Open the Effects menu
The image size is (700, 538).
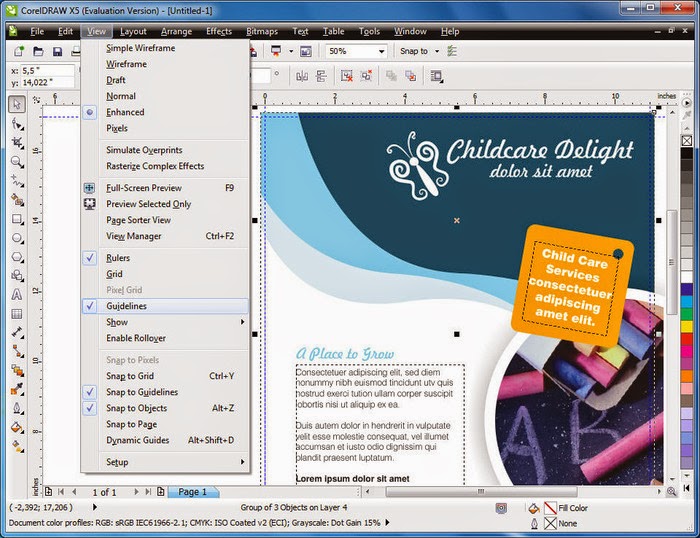[x=219, y=31]
